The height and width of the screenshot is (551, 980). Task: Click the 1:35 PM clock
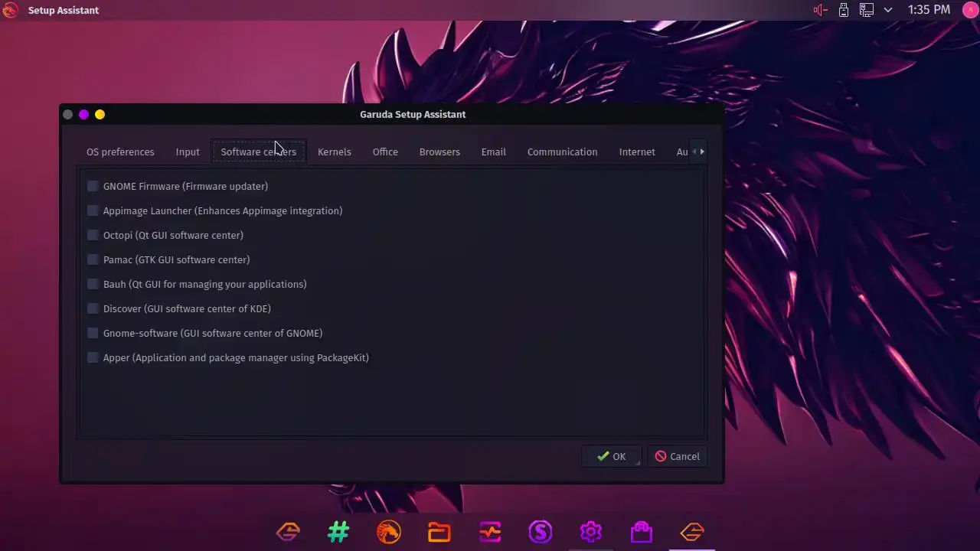(929, 10)
